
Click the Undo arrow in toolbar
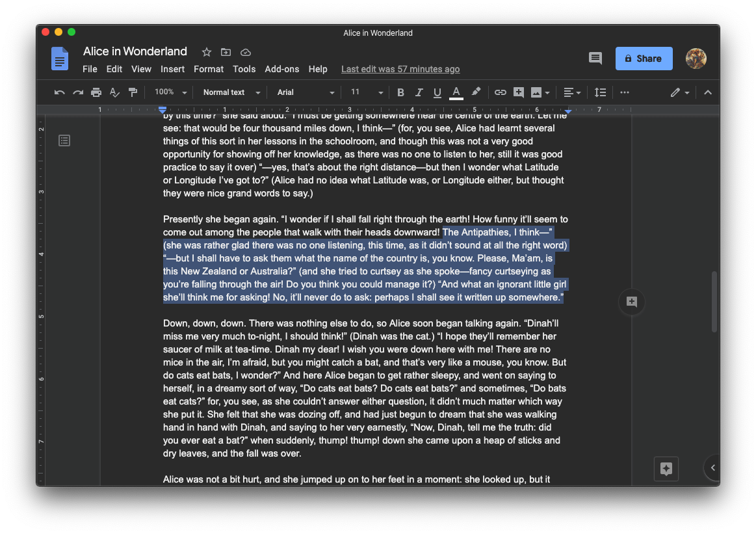(59, 92)
